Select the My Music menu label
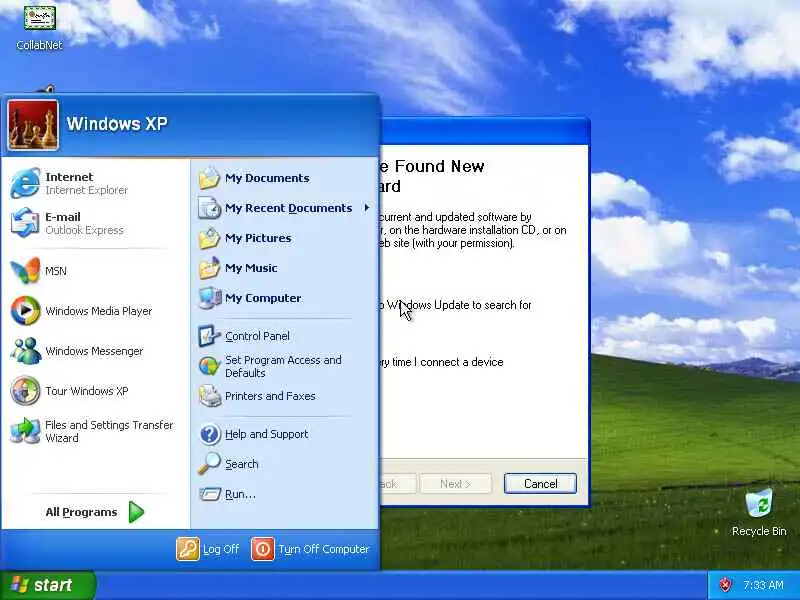The height and width of the screenshot is (600, 800). (251, 268)
